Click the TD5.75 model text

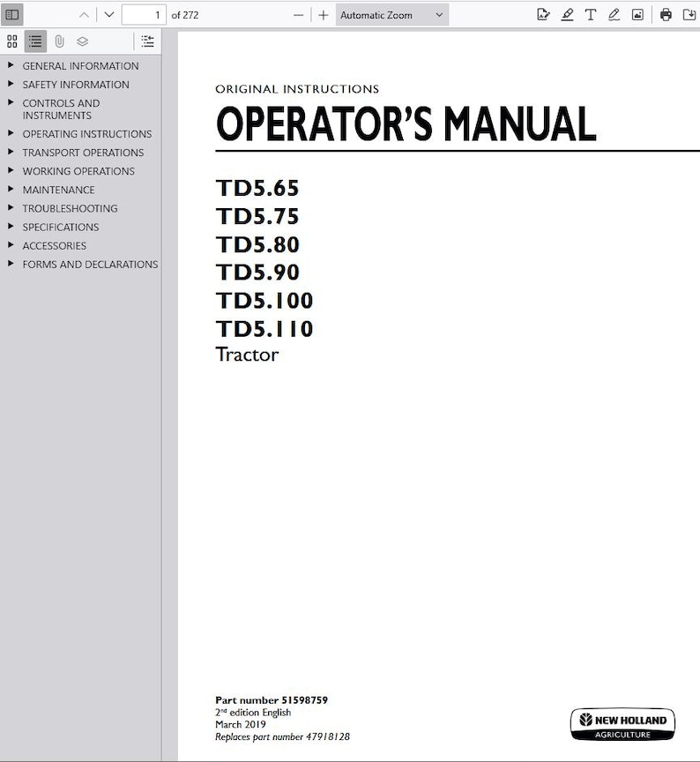click(x=257, y=216)
